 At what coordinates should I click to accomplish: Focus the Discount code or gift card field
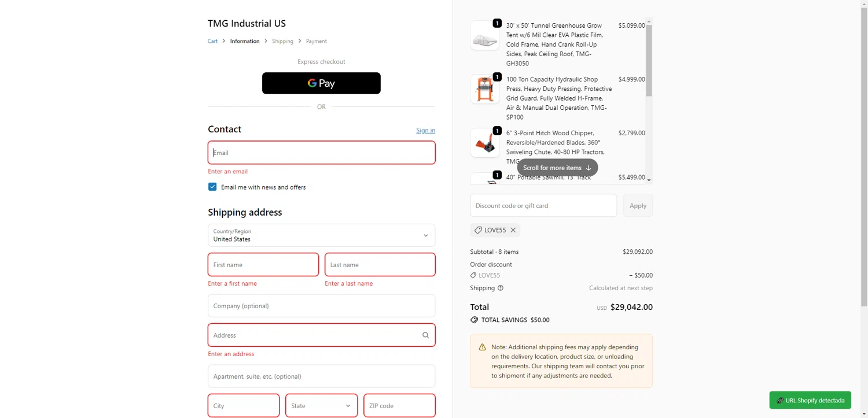tap(543, 206)
